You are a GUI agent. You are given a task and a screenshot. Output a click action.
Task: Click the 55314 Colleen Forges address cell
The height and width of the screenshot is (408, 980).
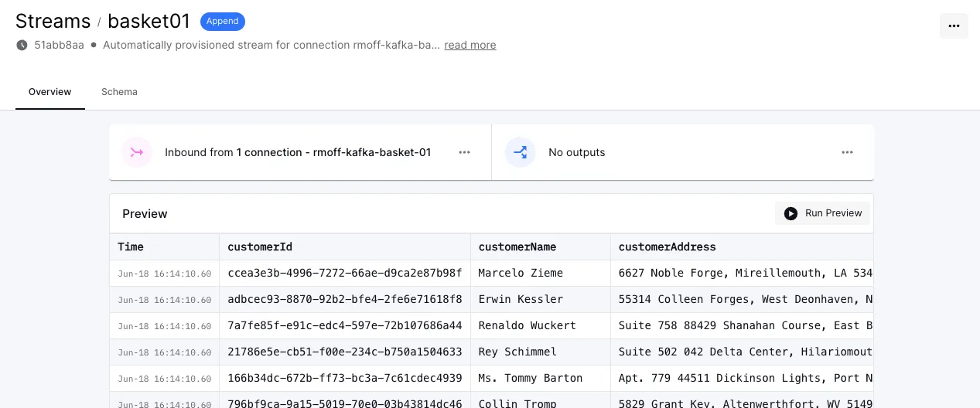[743, 299]
